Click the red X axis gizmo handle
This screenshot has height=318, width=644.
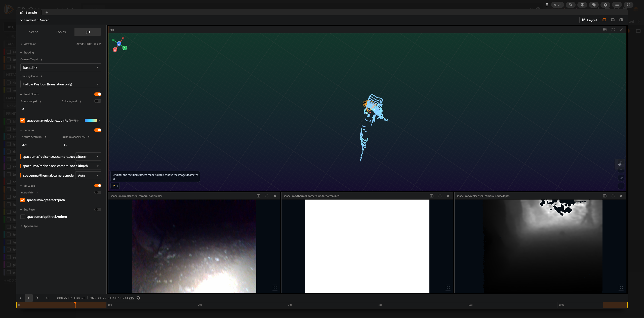[115, 50]
